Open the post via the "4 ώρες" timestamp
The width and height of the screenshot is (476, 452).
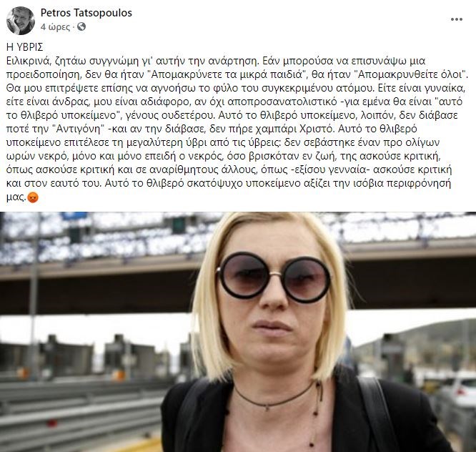pyautogui.click(x=55, y=27)
